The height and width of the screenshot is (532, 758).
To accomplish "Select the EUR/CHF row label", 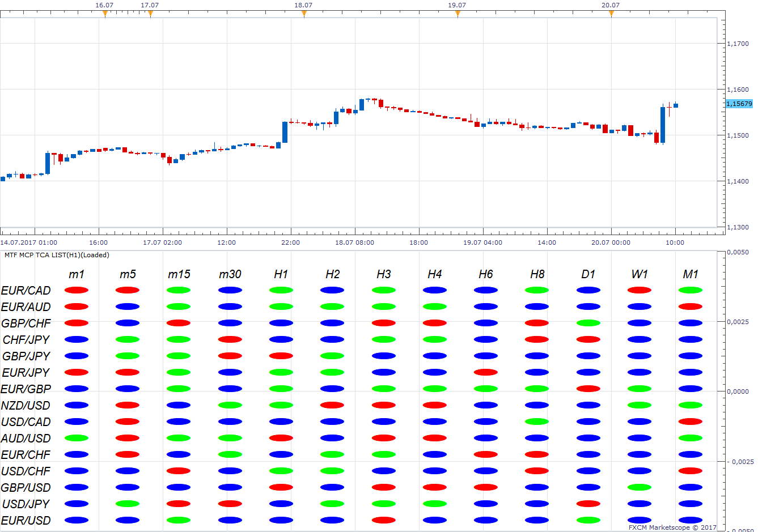I will click(26, 455).
